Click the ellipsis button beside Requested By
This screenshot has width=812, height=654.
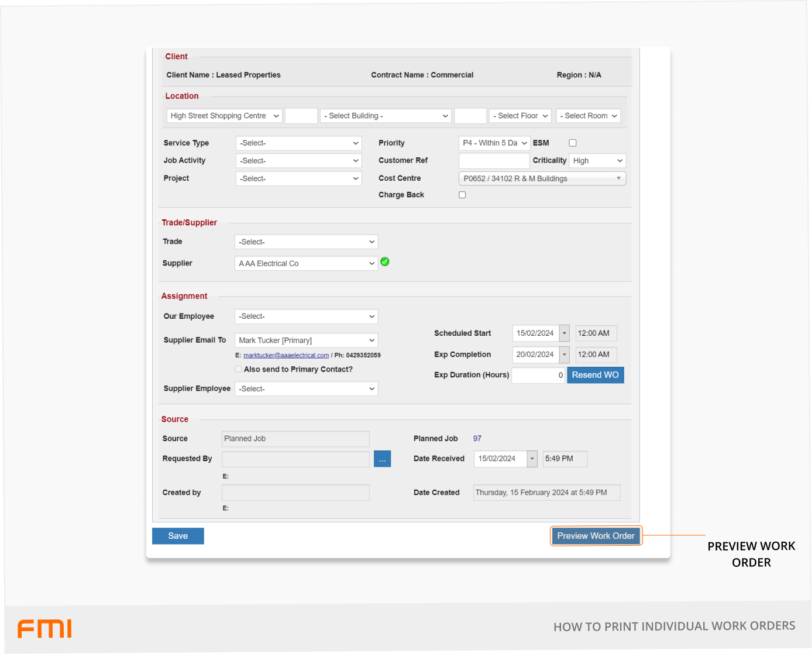click(x=382, y=459)
